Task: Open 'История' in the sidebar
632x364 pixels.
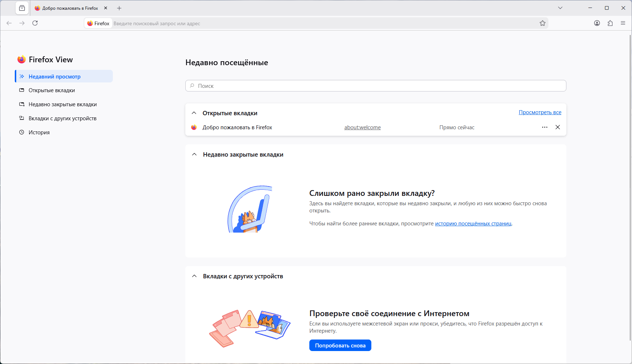Action: 64,132
